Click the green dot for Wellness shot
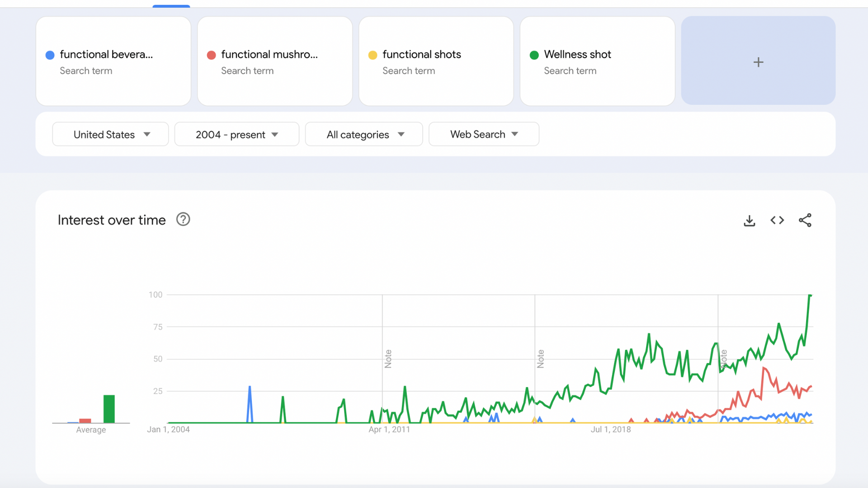This screenshot has width=868, height=488. point(534,55)
